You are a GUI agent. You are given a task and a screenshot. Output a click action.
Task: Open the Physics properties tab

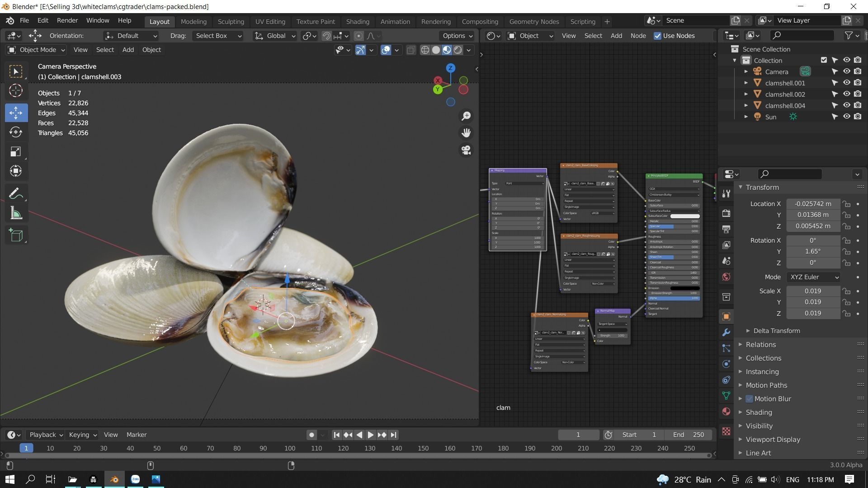point(726,364)
